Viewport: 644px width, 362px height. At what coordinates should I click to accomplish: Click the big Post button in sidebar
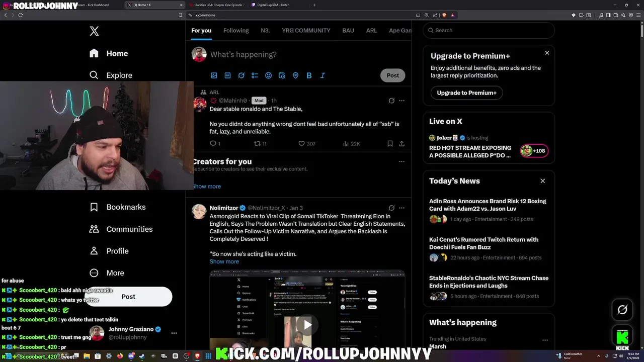(128, 297)
